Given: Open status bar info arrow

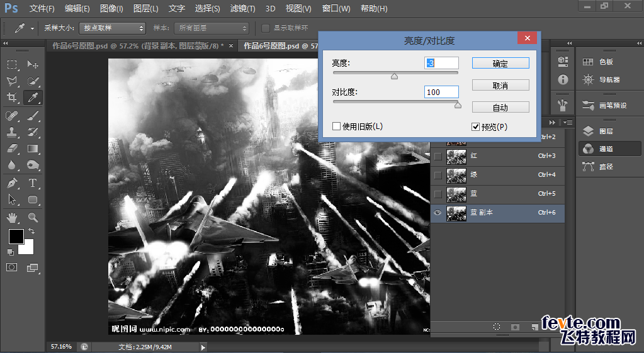Looking at the screenshot, I should [203, 347].
